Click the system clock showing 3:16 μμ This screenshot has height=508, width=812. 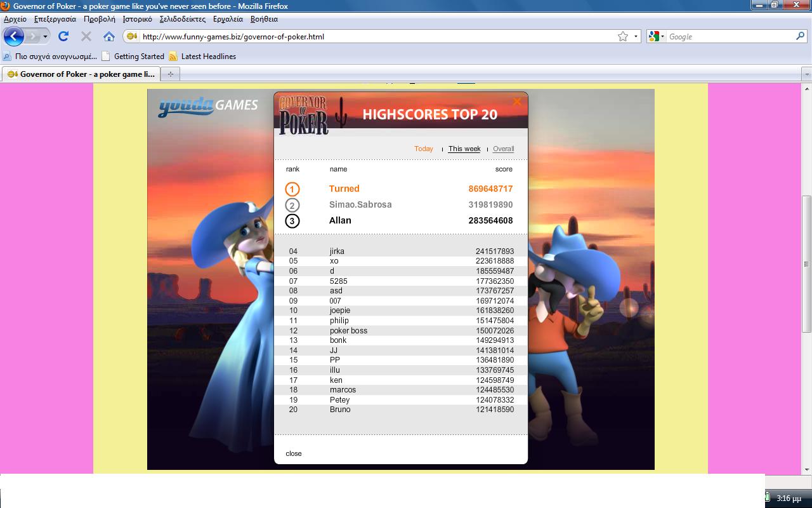789,498
